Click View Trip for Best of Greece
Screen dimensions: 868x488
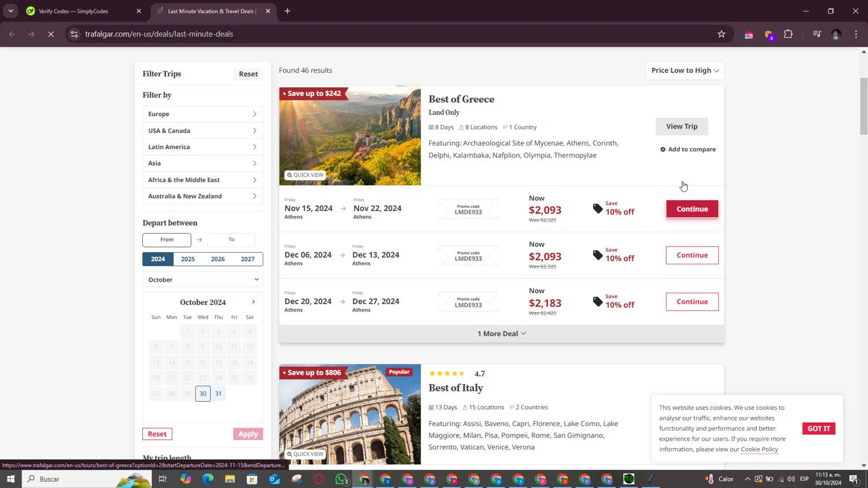682,127
